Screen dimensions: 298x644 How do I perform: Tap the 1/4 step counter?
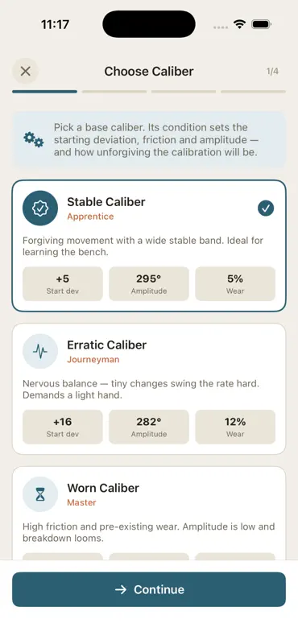(x=272, y=72)
